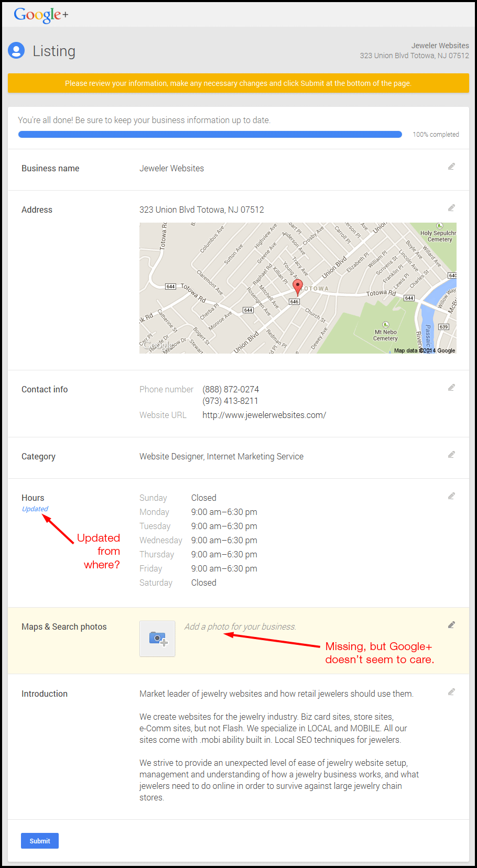Click Tuesday's 9:00 am–6:30 pm hours
The image size is (477, 868).
click(x=224, y=526)
